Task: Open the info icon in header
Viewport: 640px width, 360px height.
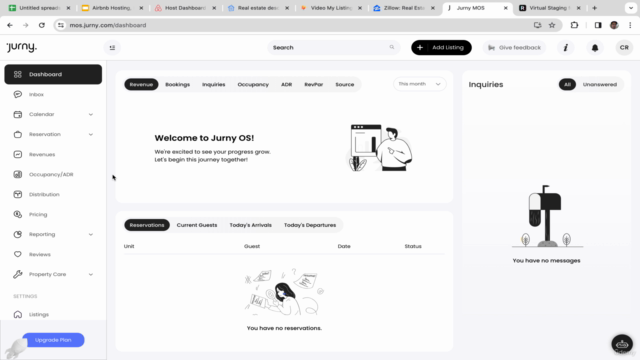Action: (x=566, y=48)
